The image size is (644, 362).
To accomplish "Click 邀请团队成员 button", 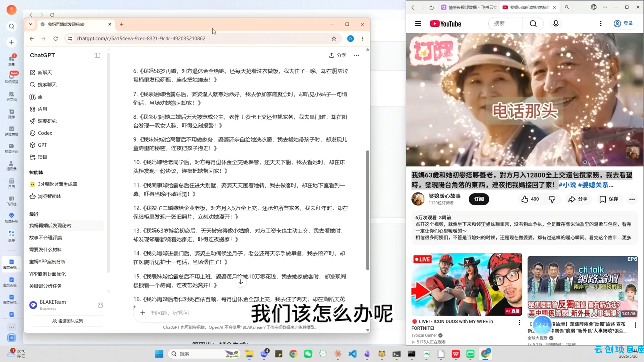I will [x=67, y=321].
